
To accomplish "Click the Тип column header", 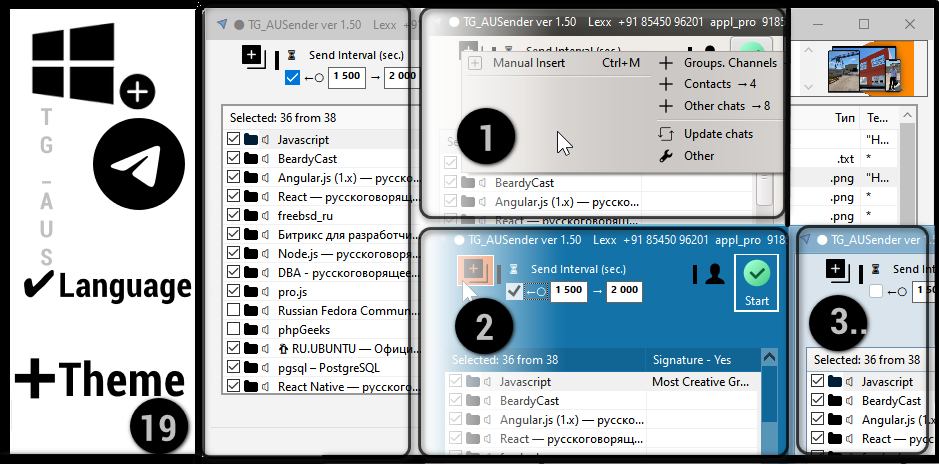I will tap(844, 118).
